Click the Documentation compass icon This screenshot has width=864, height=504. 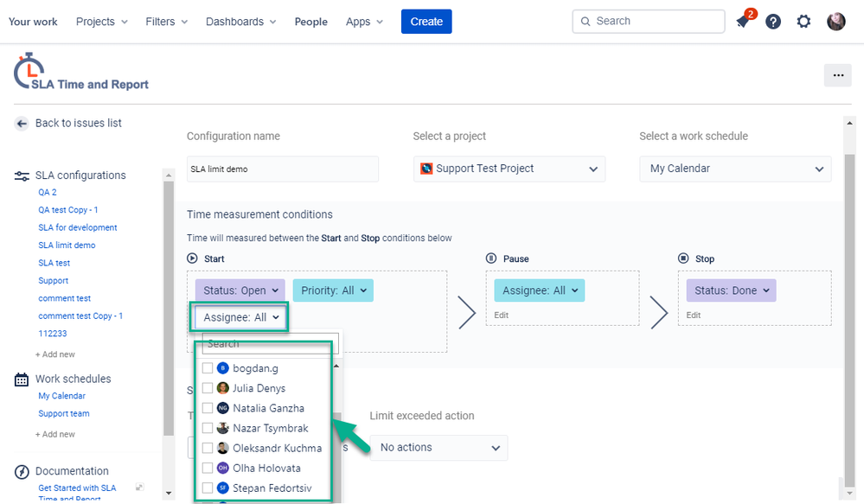[22, 471]
